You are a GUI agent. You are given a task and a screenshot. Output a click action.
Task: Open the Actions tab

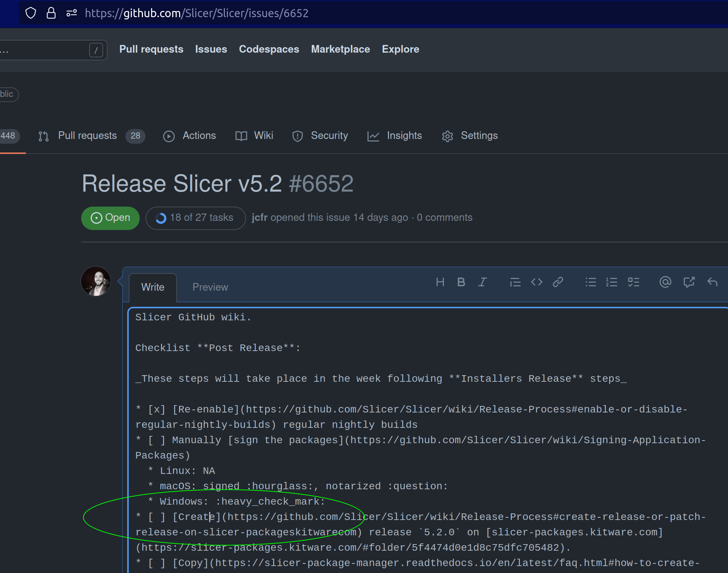click(x=189, y=136)
